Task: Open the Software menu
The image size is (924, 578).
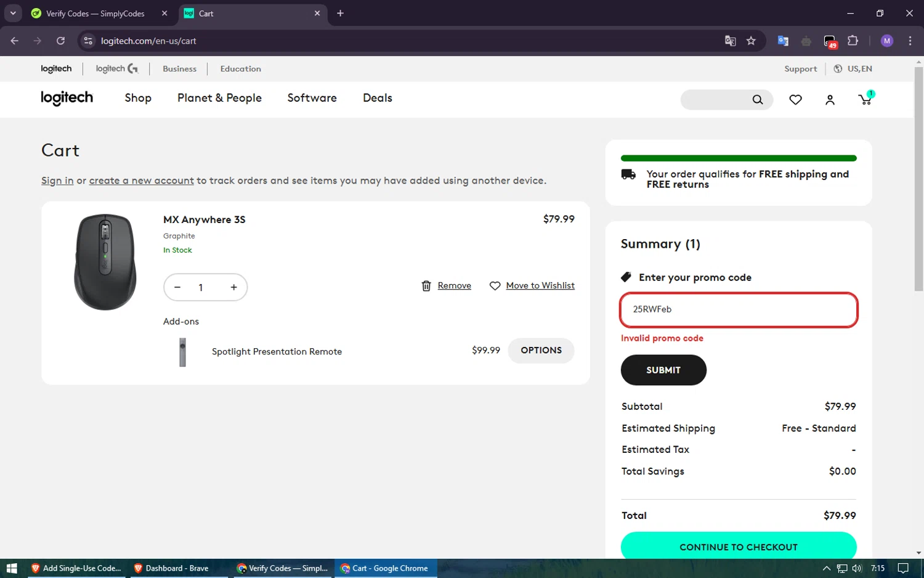Action: point(312,98)
